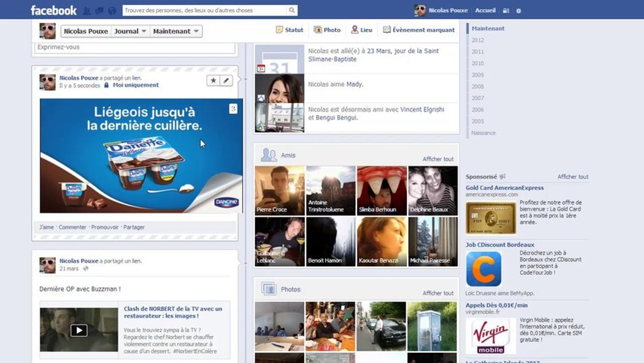This screenshot has height=363, width=644.
Task: Edit the Danette post with pencil icon
Action: 226,80
